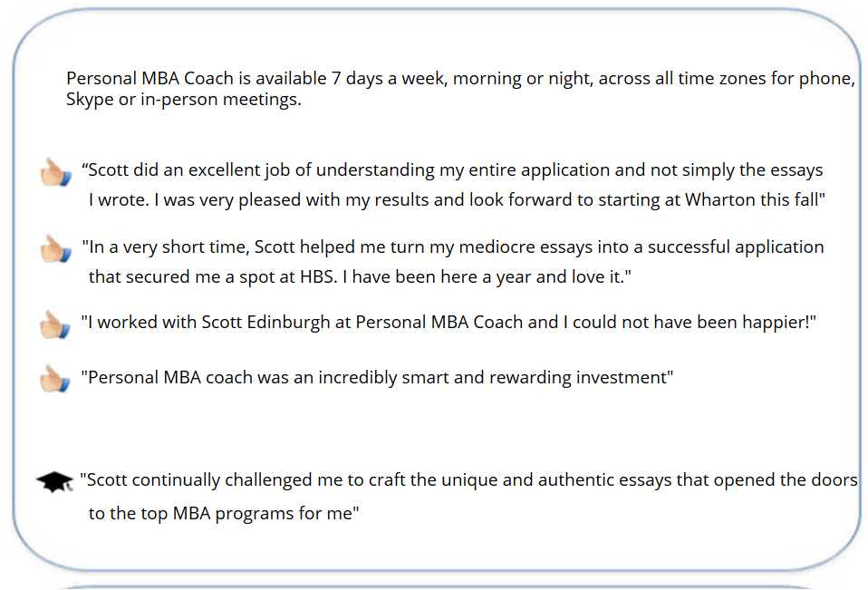Click the line mentioning starting at Wharton this fall

(x=457, y=199)
